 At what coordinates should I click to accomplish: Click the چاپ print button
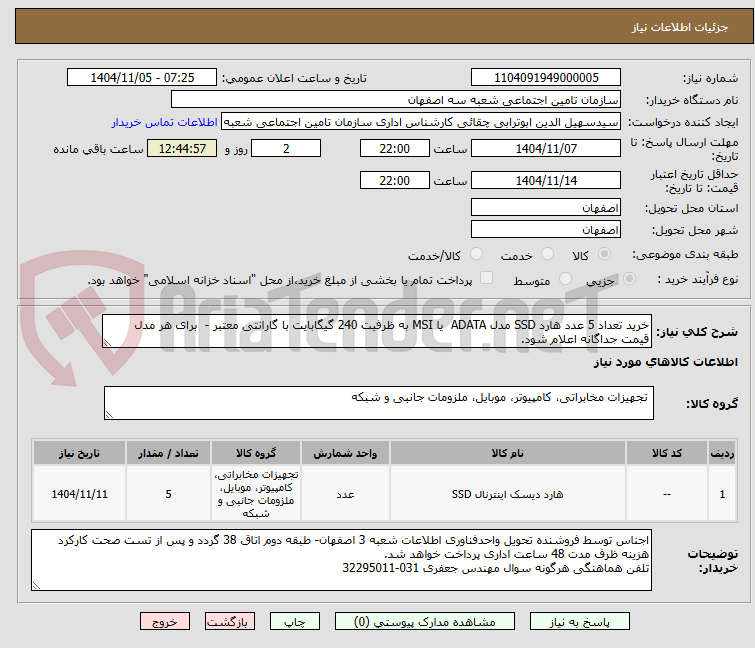(x=294, y=622)
